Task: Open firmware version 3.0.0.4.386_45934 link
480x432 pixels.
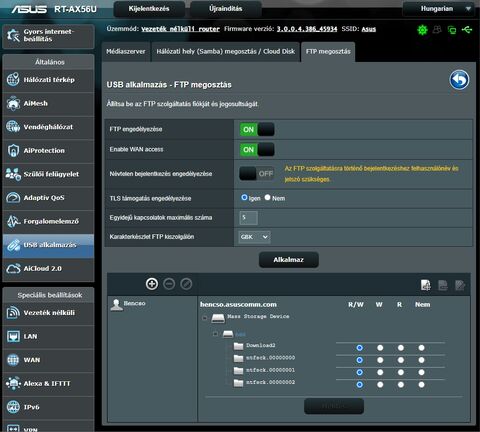Action: tap(307, 29)
